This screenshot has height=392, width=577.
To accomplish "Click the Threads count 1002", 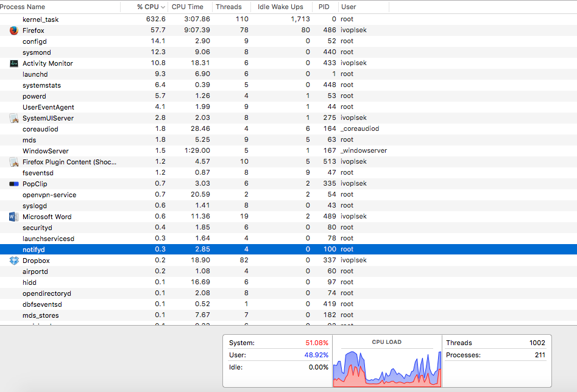I will [537, 343].
